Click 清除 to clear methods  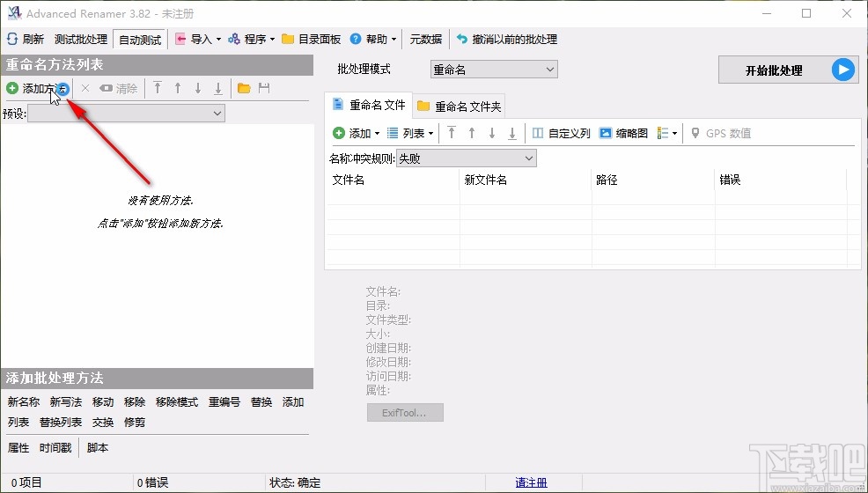tap(119, 89)
